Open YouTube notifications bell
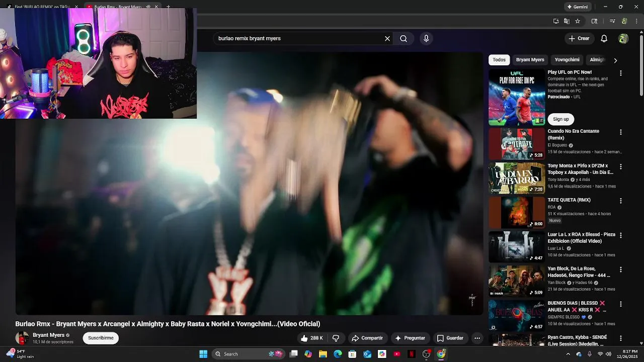The image size is (644, 362). coord(604,38)
